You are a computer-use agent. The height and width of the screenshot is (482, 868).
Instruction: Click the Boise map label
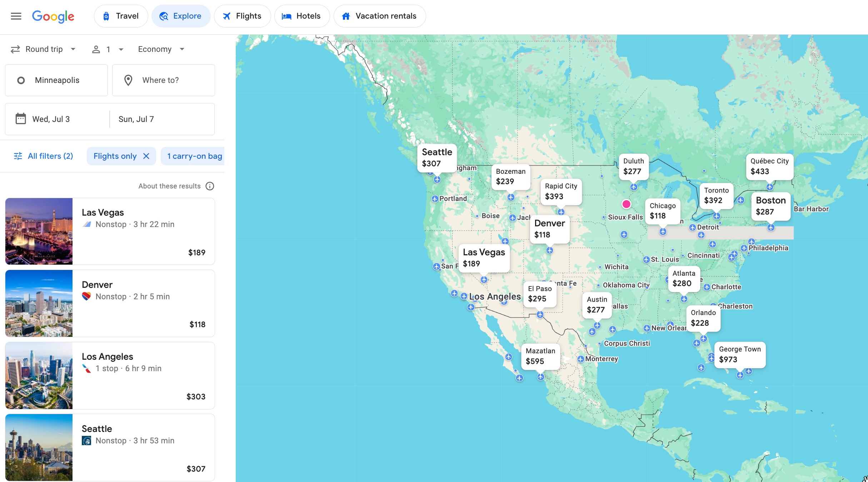click(x=490, y=216)
